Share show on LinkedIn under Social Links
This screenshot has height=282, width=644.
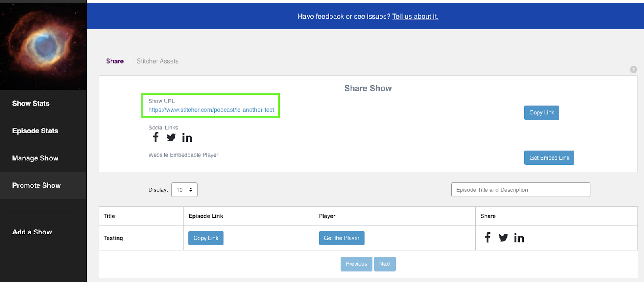coord(187,138)
